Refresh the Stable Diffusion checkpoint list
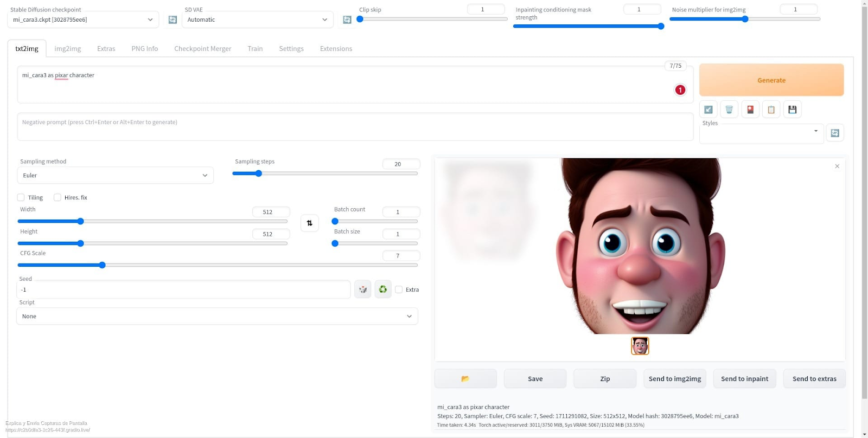Viewport: 868px width, 438px height. [173, 20]
